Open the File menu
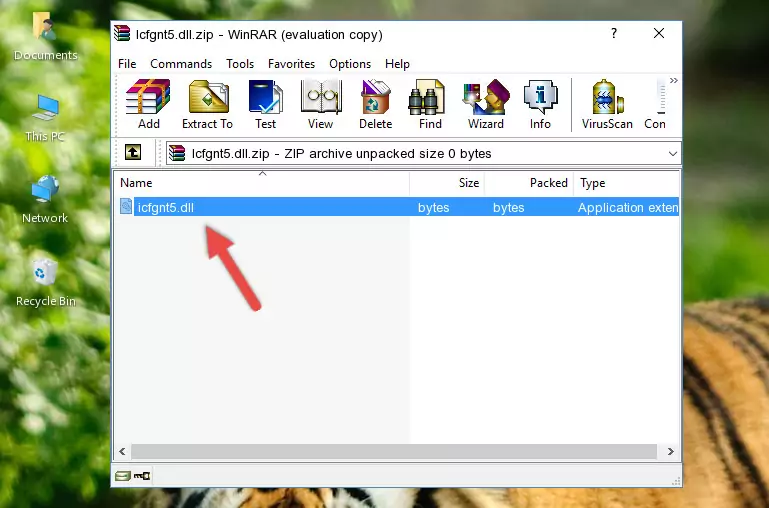 (x=127, y=64)
